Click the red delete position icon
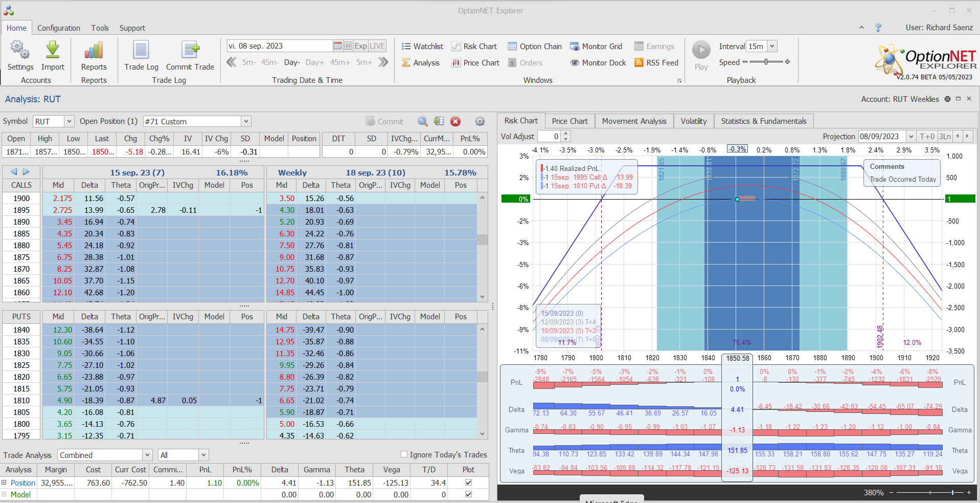Viewport: 980px width, 503px height. (x=455, y=121)
